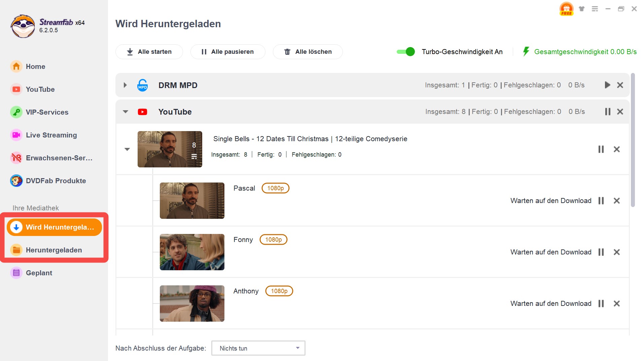The height and width of the screenshot is (361, 644).
Task: Cancel the Pascal download
Action: (x=617, y=201)
